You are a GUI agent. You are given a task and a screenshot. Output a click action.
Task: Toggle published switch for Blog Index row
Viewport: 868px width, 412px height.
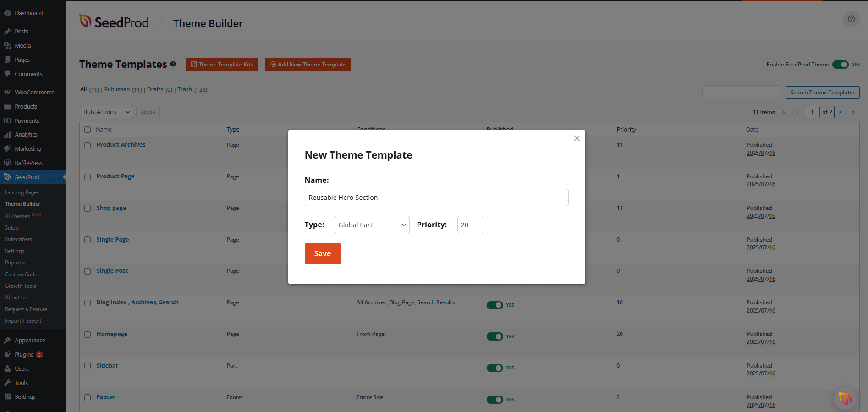494,305
